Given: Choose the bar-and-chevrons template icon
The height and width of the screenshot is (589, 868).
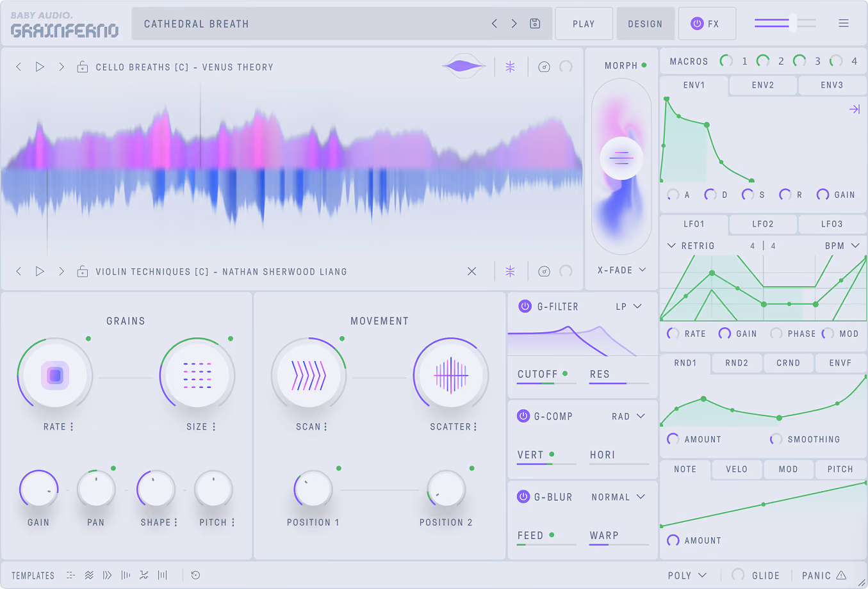Looking at the screenshot, I should [107, 576].
